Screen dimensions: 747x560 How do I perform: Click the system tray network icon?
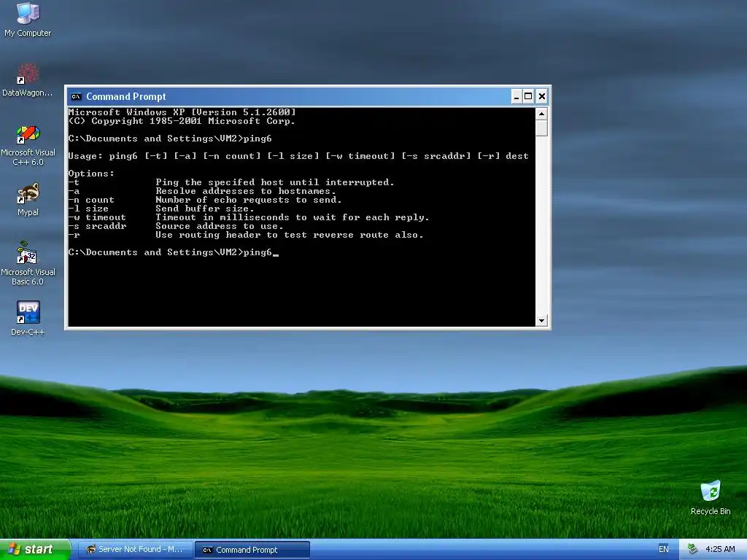coord(693,549)
